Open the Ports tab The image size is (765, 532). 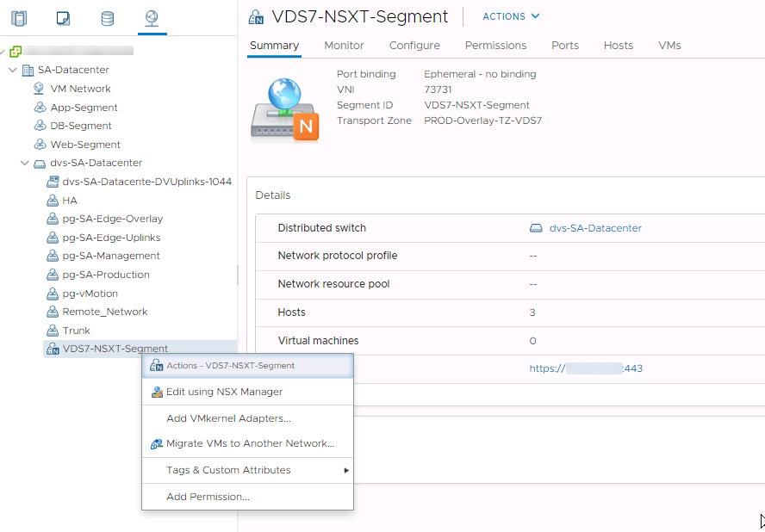pos(565,46)
